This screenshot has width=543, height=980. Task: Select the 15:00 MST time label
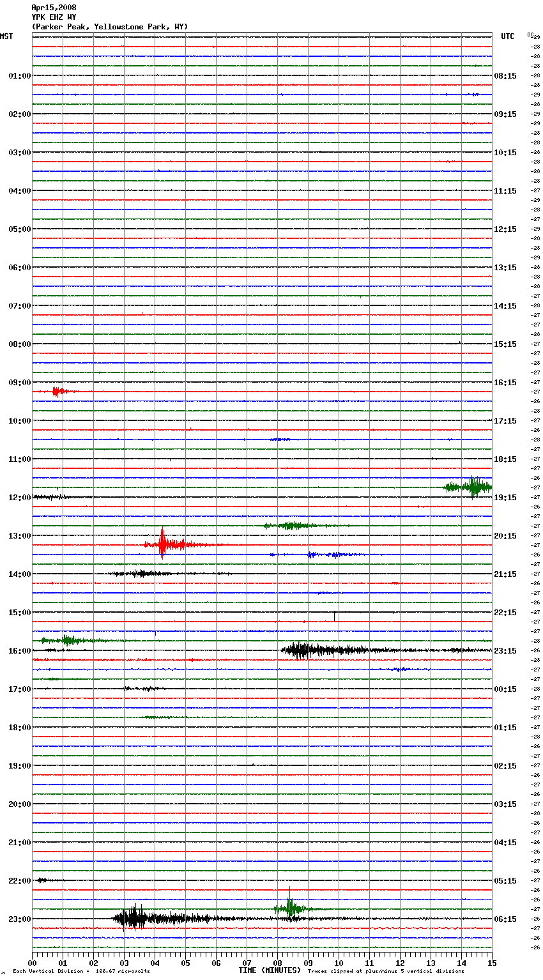pos(20,613)
